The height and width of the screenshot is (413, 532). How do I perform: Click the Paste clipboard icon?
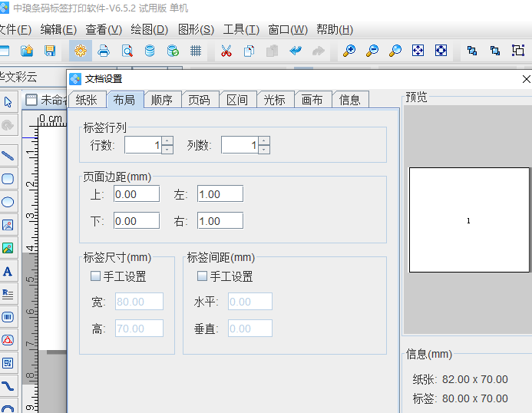(x=272, y=51)
